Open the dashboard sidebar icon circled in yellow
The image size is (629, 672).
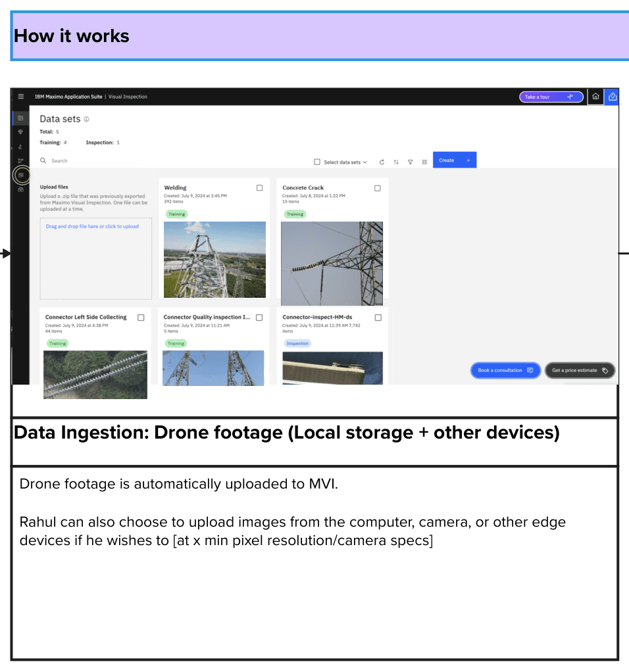tap(21, 175)
